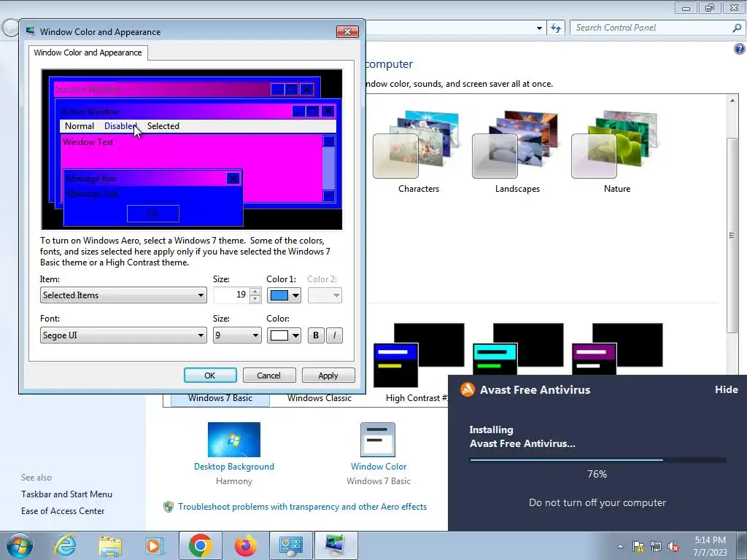Click the Avast installation progress bar
The image size is (747, 560).
[597, 460]
